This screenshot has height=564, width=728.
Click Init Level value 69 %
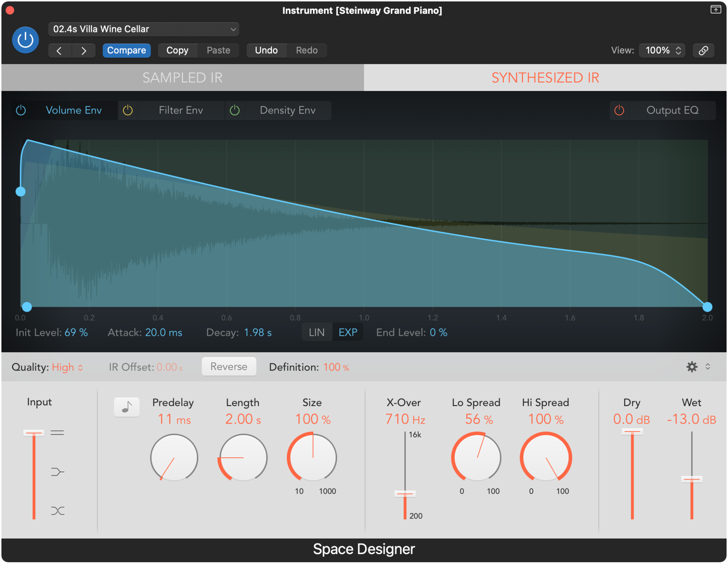[x=76, y=333]
